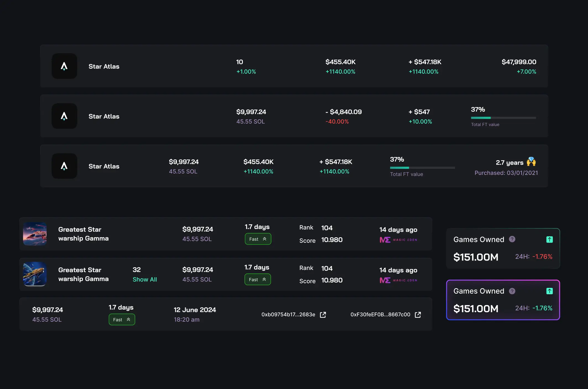This screenshot has width=588, height=389.
Task: Click the Star Atlas logo in the 2.7 years row
Action: point(64,166)
